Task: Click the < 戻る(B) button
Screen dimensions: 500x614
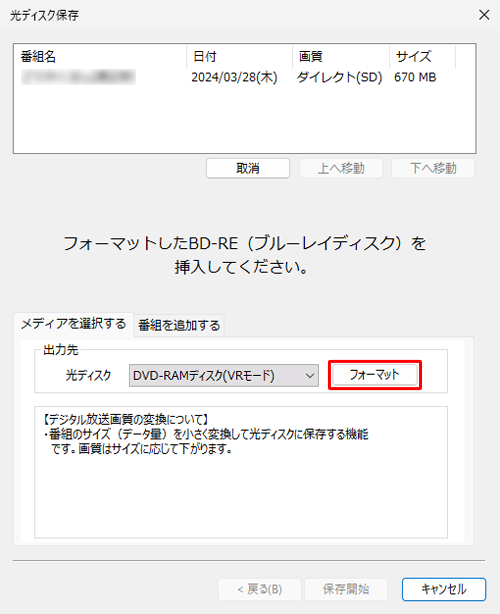Action: pos(260,589)
